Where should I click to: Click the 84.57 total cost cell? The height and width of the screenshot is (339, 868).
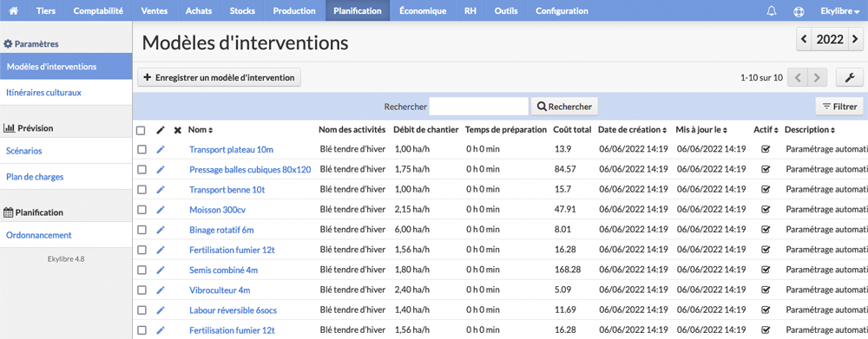(x=565, y=169)
